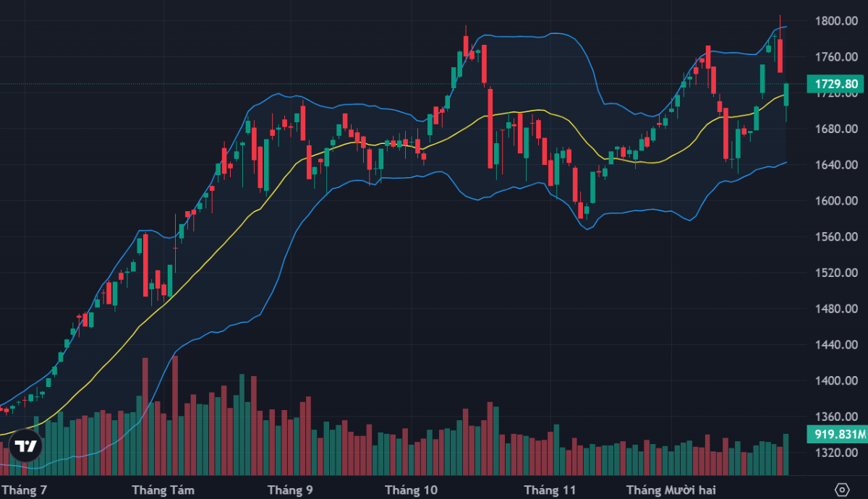Click the 1400.00 price scale label
The image size is (868, 499).
pos(836,380)
